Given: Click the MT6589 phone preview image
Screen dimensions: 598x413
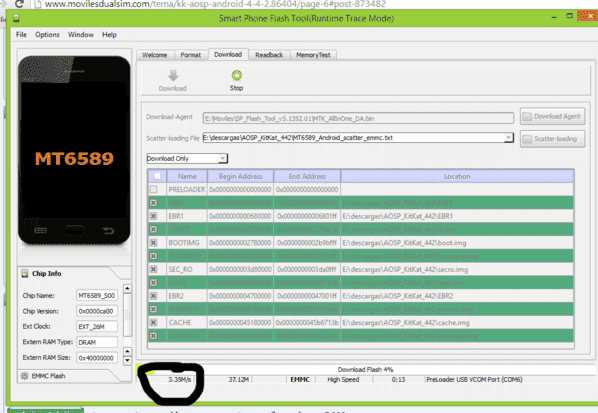Looking at the screenshot, I should point(74,150).
